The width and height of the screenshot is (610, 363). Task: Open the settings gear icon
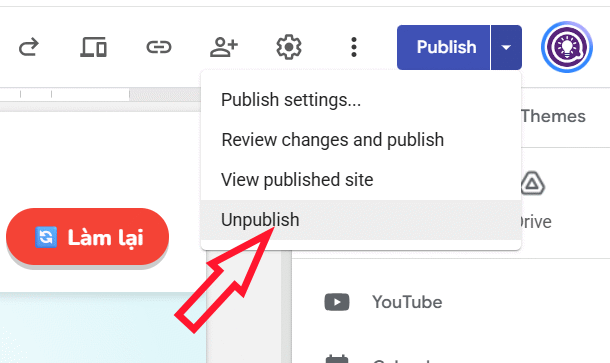tap(289, 47)
